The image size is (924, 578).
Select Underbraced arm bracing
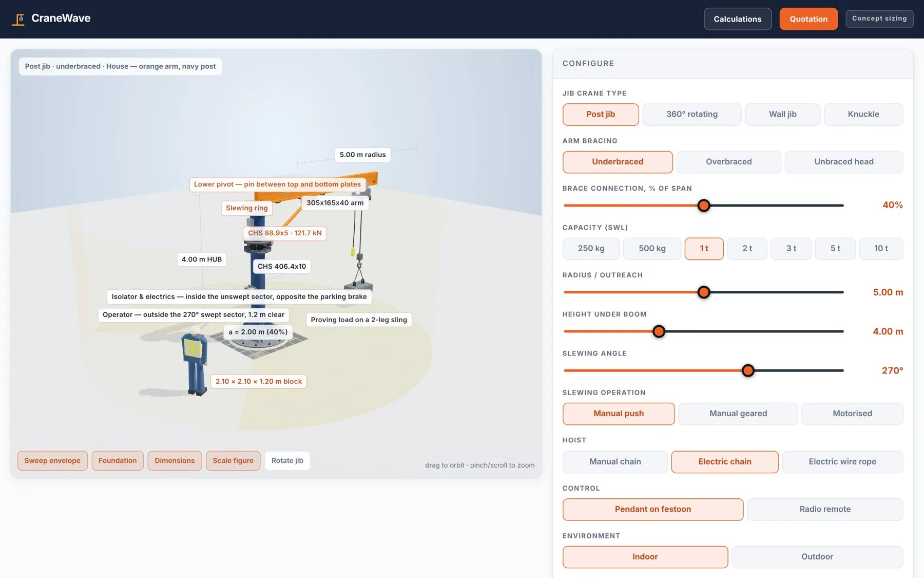(618, 162)
